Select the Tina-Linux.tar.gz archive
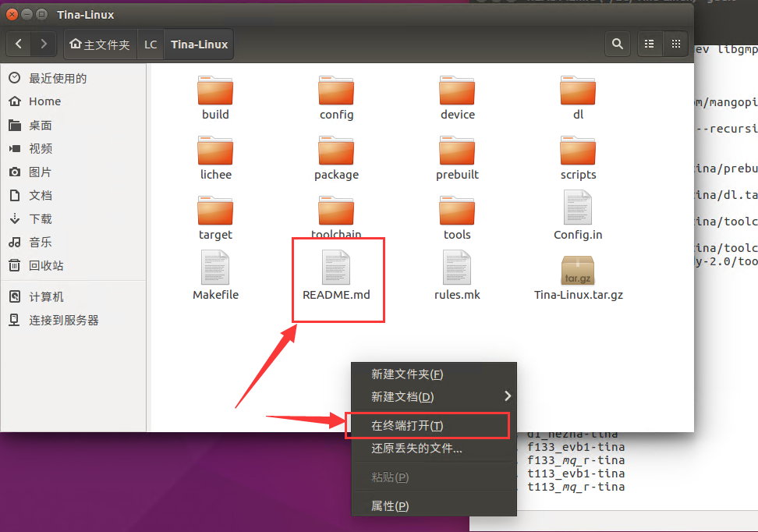This screenshot has height=532, width=758. (578, 278)
